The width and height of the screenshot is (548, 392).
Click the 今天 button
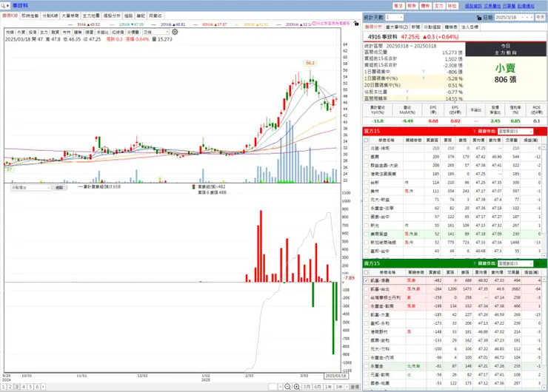[541, 17]
